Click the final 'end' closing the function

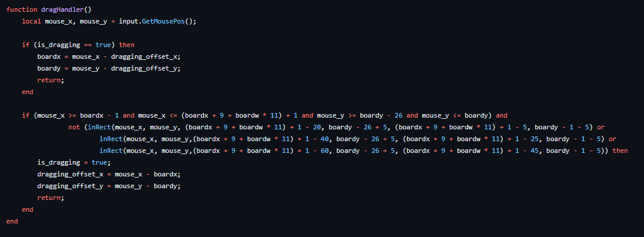coord(12,221)
